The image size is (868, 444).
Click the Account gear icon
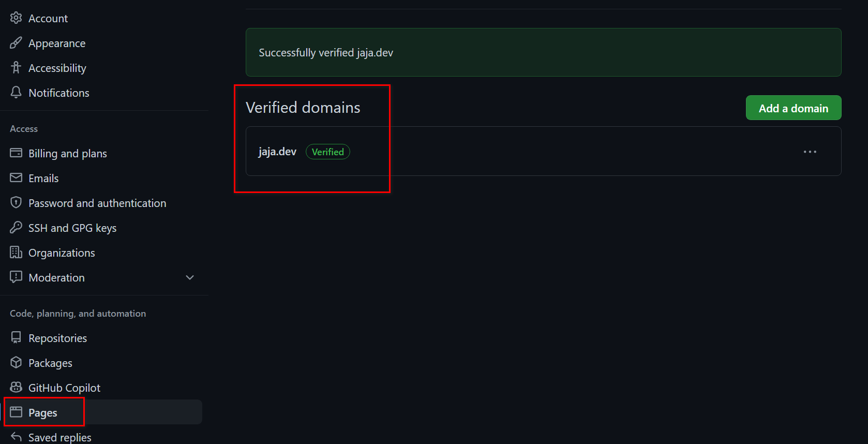click(x=16, y=18)
